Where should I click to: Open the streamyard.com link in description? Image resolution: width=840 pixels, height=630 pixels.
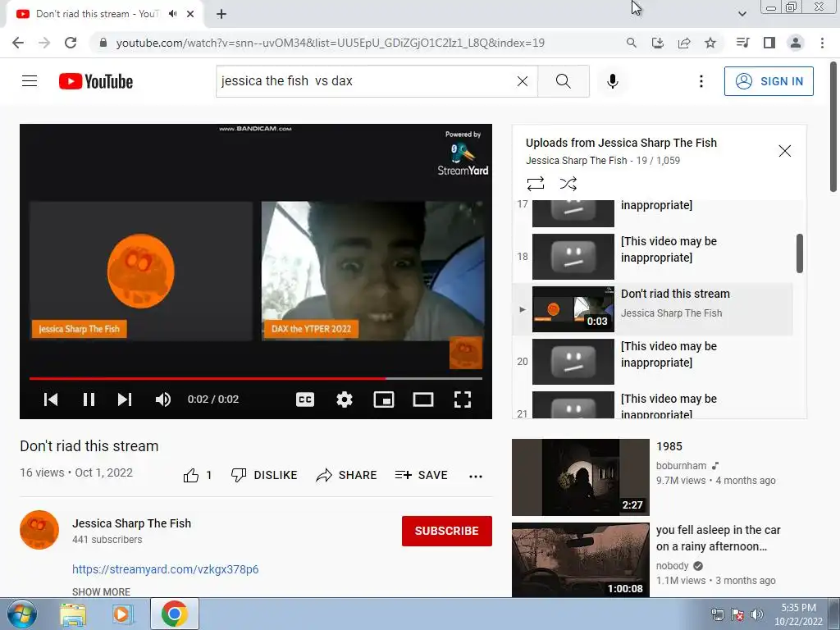165,569
